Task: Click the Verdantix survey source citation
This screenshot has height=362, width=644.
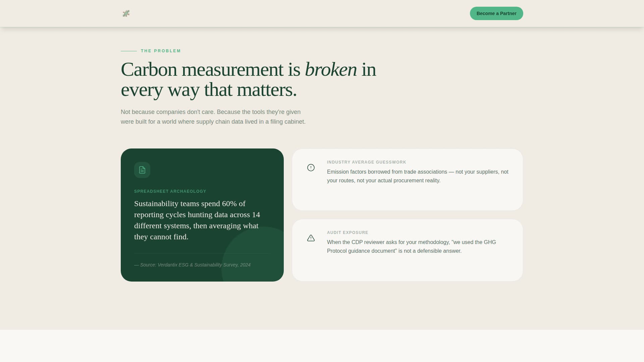Action: [x=192, y=265]
